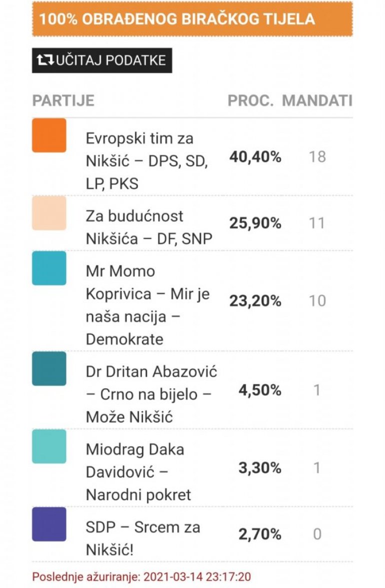Select the orange DPS party color swatch
The width and height of the screenshot is (385, 588).
(49, 135)
